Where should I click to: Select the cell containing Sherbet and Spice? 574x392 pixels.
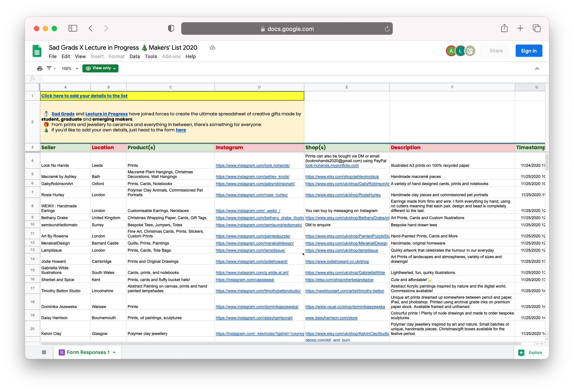[65, 279]
